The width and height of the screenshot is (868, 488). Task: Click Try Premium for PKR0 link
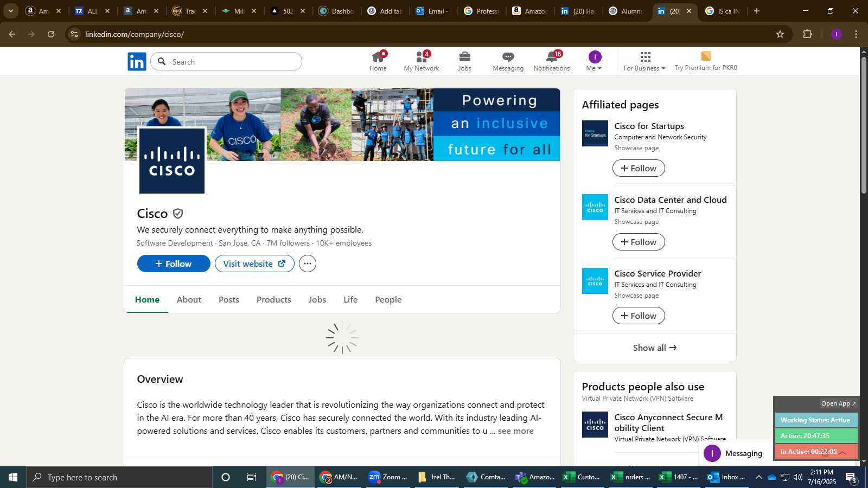[706, 61]
